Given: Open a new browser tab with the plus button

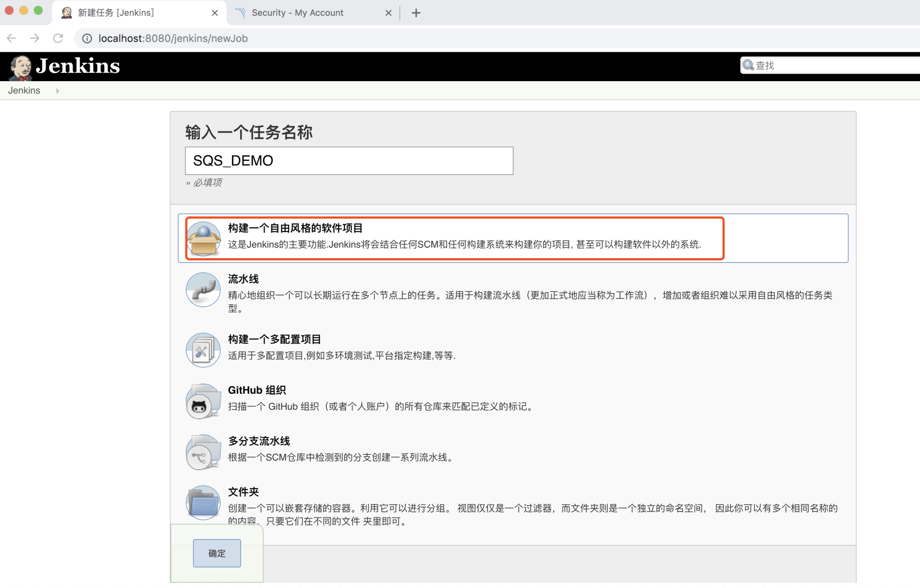Looking at the screenshot, I should tap(416, 13).
